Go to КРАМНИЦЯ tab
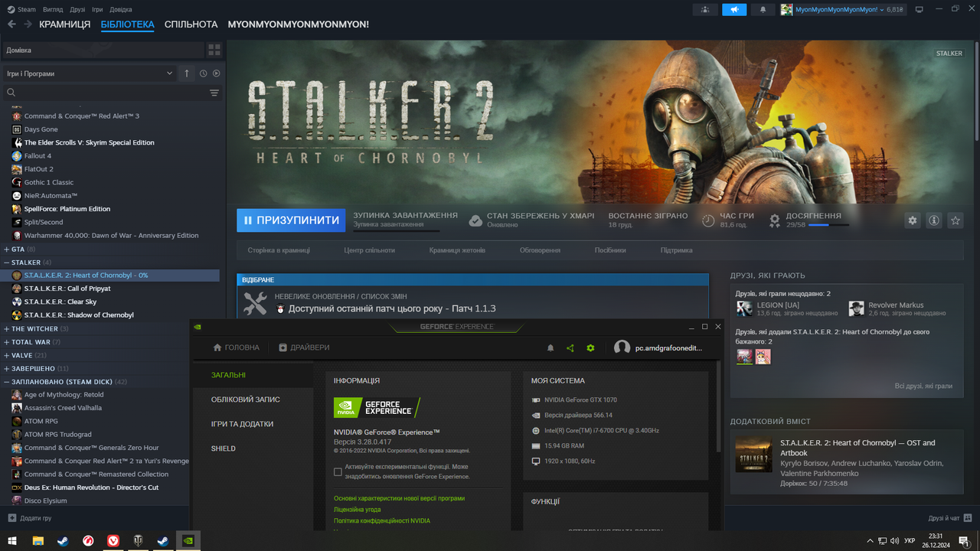Image resolution: width=980 pixels, height=551 pixels. tap(65, 24)
